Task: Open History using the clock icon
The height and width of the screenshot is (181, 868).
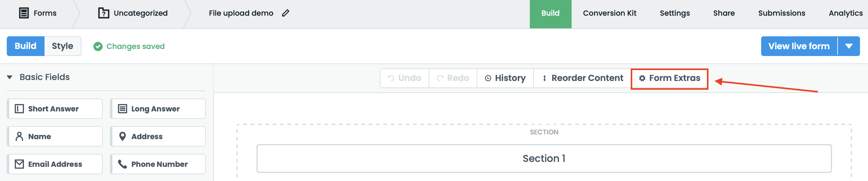Action: [x=488, y=78]
